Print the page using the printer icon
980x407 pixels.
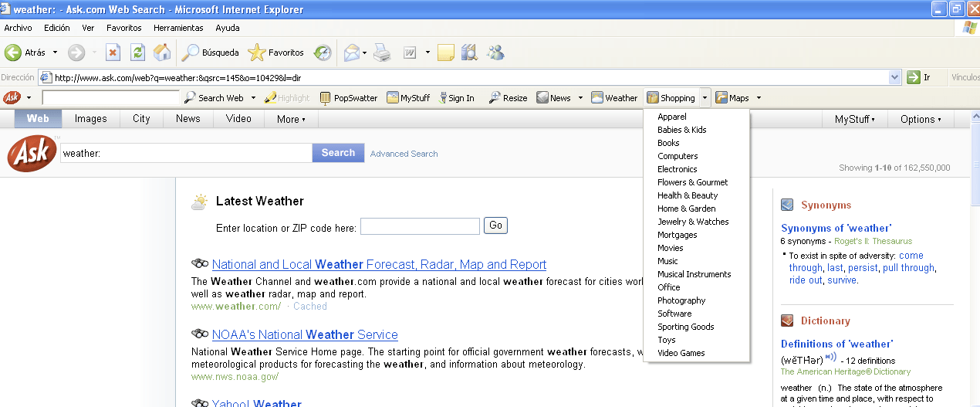[382, 53]
